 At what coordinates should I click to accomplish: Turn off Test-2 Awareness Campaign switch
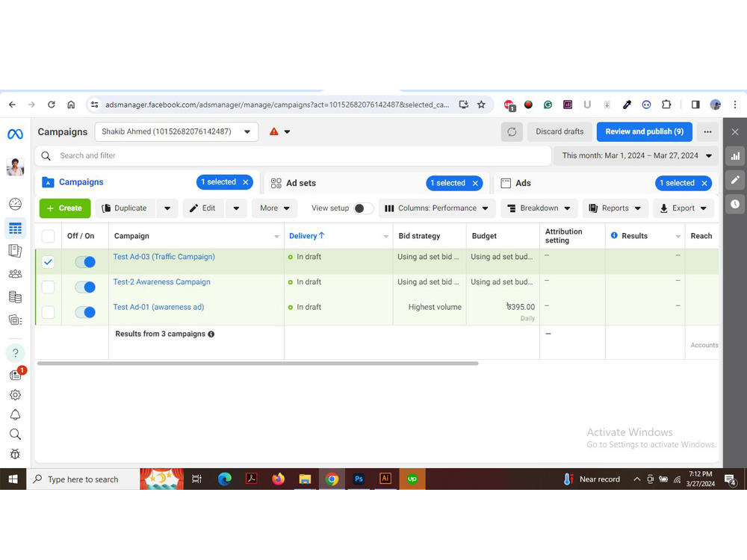point(85,287)
